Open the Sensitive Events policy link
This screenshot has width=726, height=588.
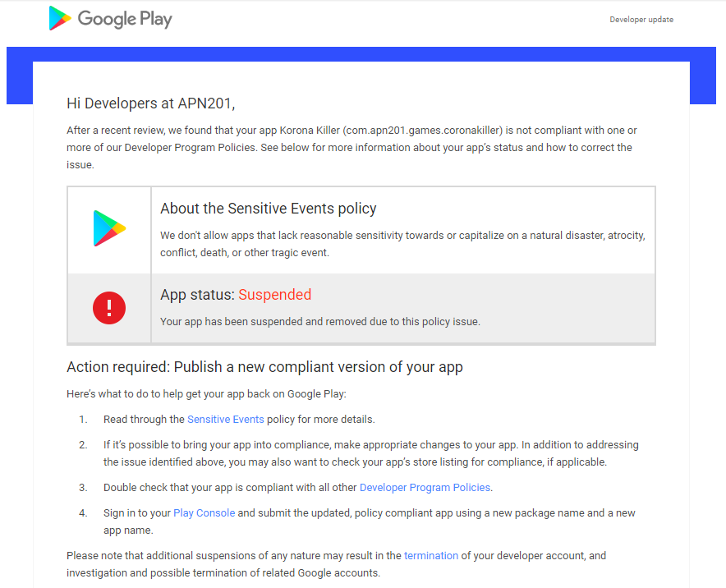point(225,419)
